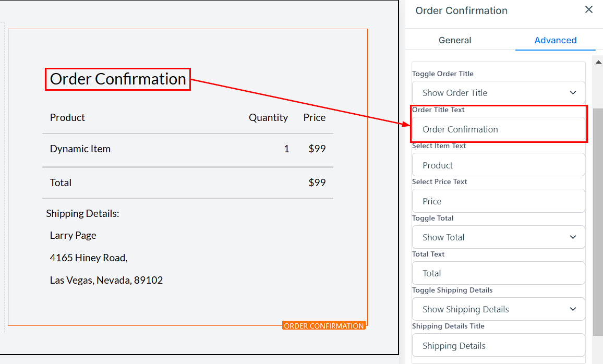
Task: Click the orange ORDER CONFIRMATION element tag
Action: [323, 326]
